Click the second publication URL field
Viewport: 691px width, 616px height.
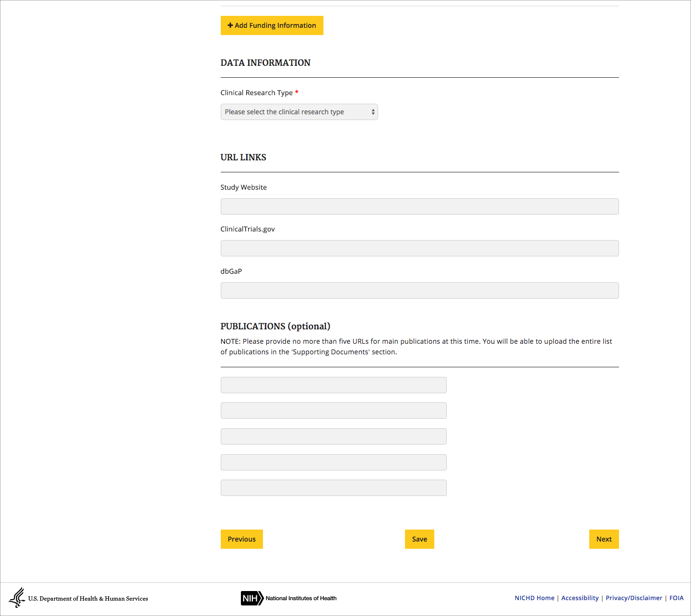(334, 411)
